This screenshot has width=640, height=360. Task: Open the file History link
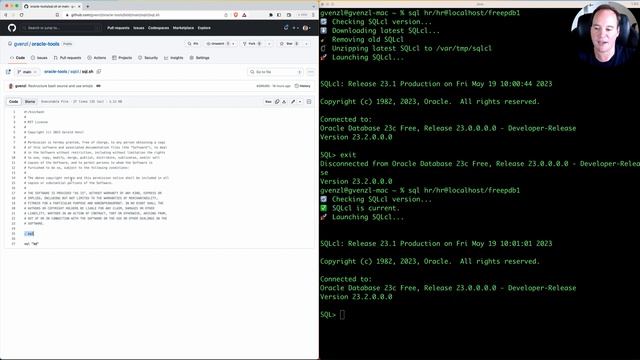(x=302, y=86)
